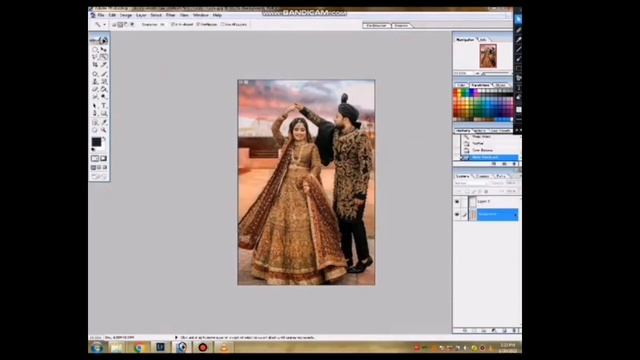Select the Path Selection tool
Image resolution: width=640 pixels, height=360 pixels.
[95, 105]
